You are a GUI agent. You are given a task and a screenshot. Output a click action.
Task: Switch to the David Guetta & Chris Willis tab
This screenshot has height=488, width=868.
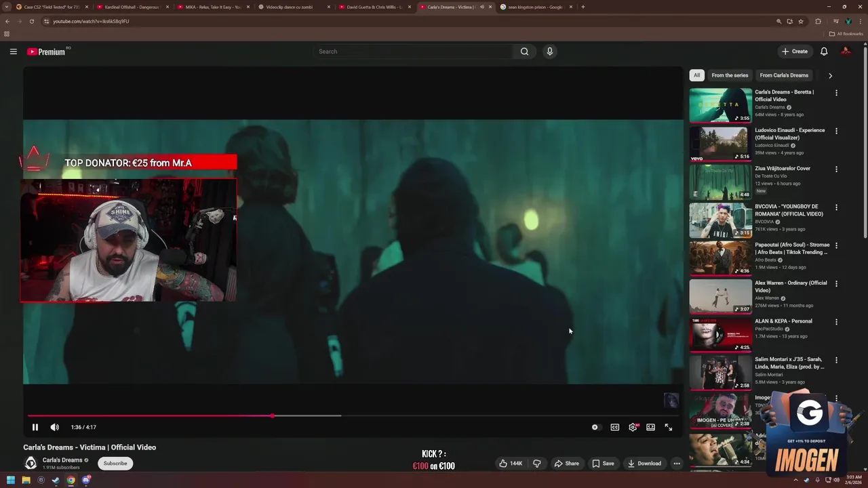point(374,7)
